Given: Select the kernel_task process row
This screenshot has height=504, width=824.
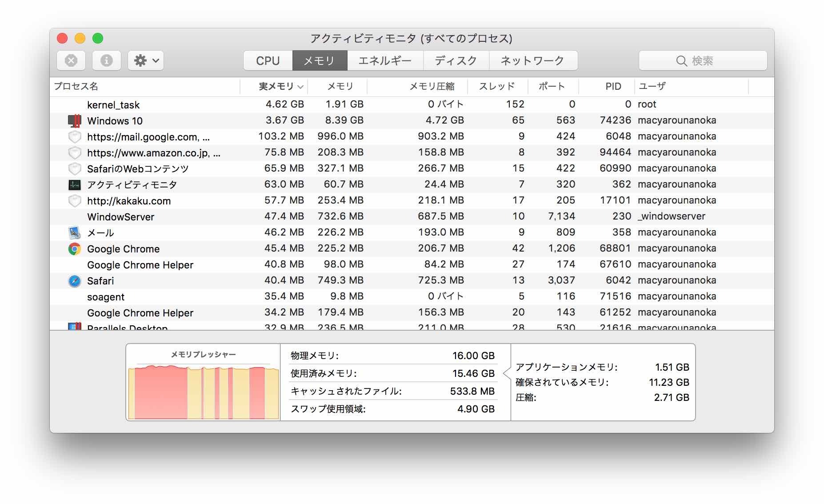Looking at the screenshot, I should pos(412,104).
